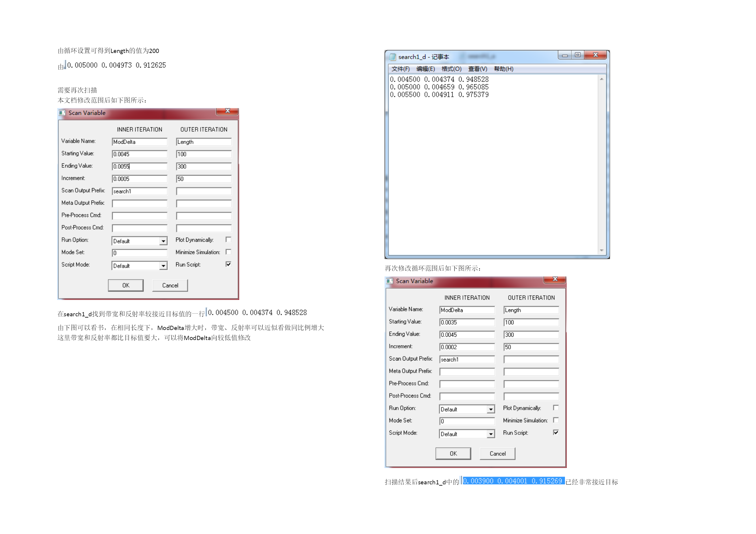This screenshot has width=756, height=534.
Task: Open Run Option dropdown in left dialog
Action: click(x=163, y=241)
